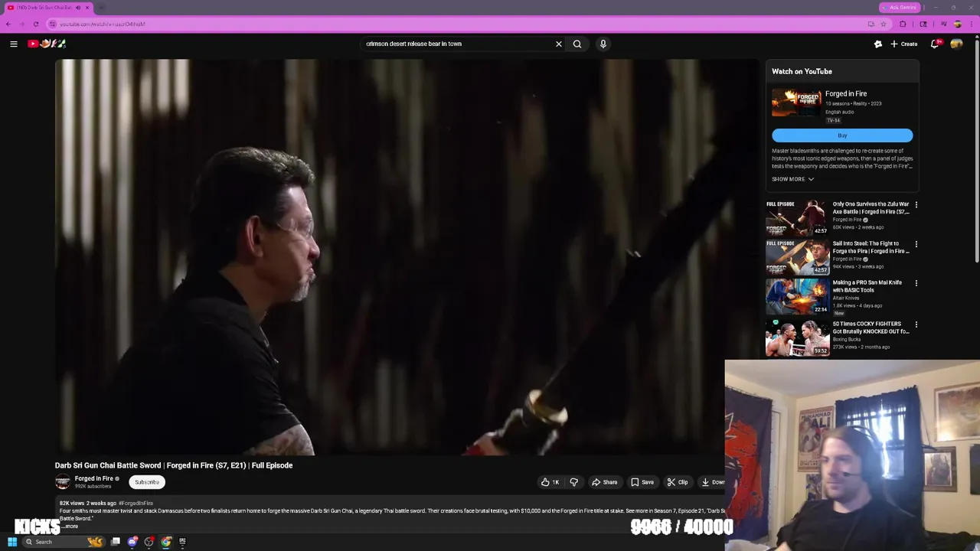
Task: Go back in browser
Action: pyautogui.click(x=8, y=24)
